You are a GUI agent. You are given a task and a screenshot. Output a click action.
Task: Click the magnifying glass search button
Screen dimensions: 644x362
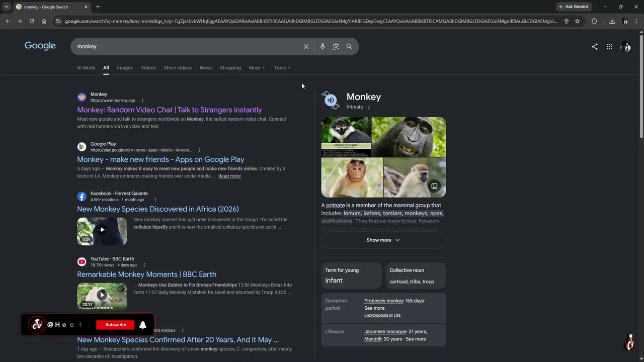tap(349, 46)
